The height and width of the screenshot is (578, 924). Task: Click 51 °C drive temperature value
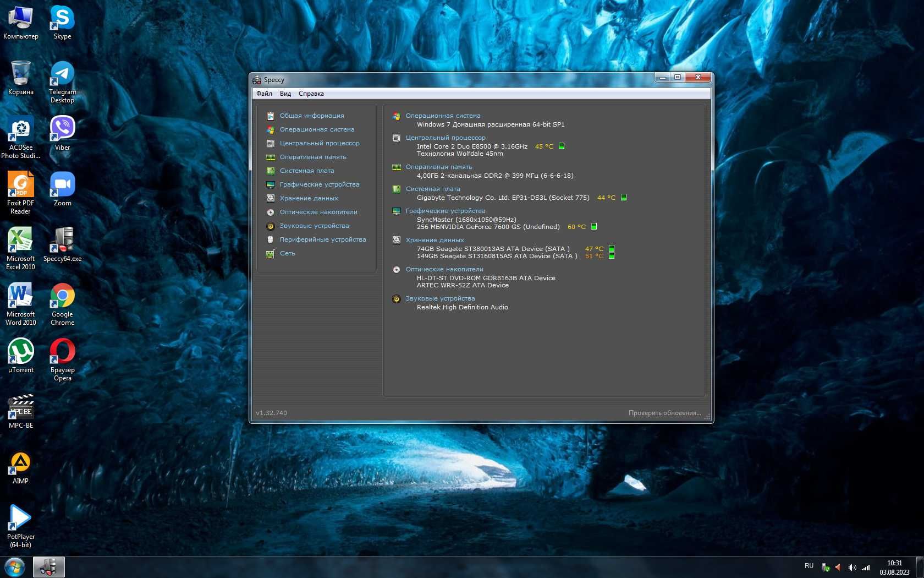point(594,256)
